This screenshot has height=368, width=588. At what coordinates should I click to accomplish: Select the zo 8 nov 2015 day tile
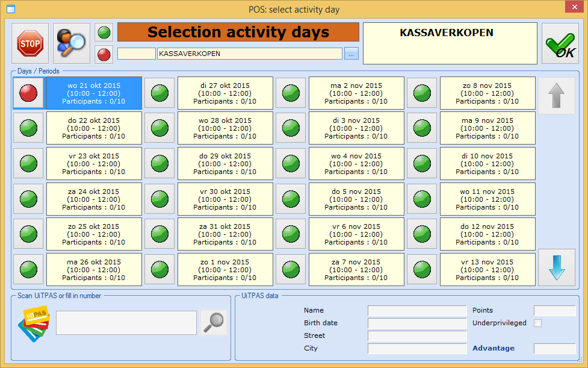(488, 93)
